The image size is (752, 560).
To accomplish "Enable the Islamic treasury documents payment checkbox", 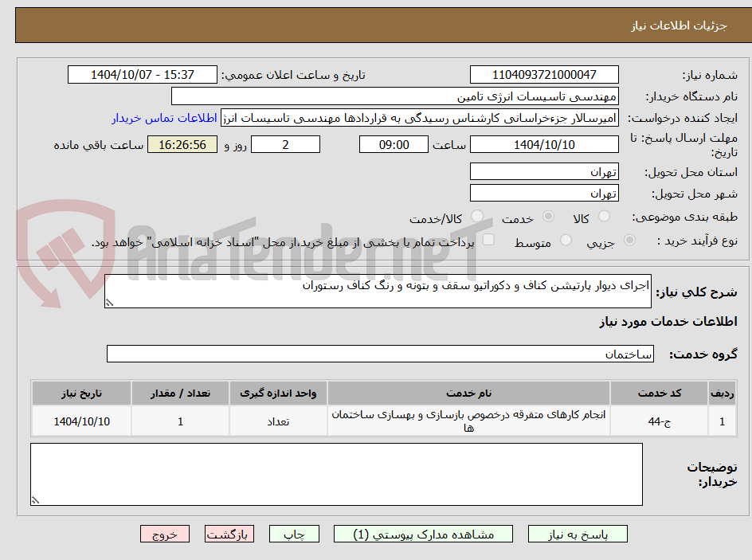I will pyautogui.click(x=488, y=237).
